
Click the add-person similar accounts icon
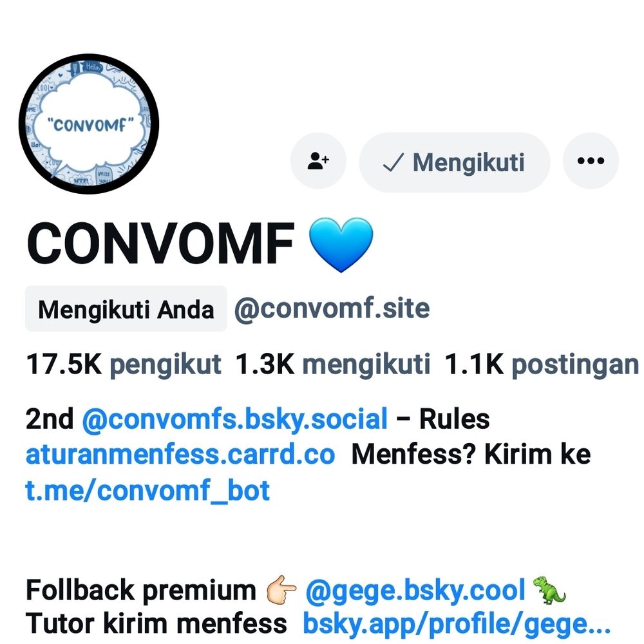pyautogui.click(x=318, y=160)
